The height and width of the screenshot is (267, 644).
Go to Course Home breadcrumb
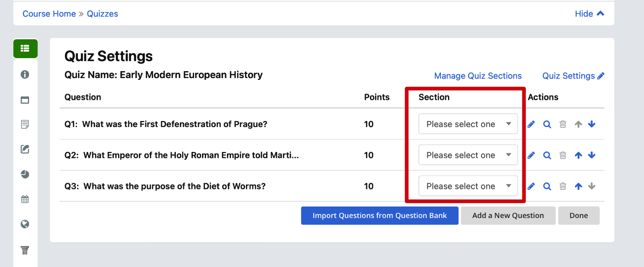(x=49, y=14)
